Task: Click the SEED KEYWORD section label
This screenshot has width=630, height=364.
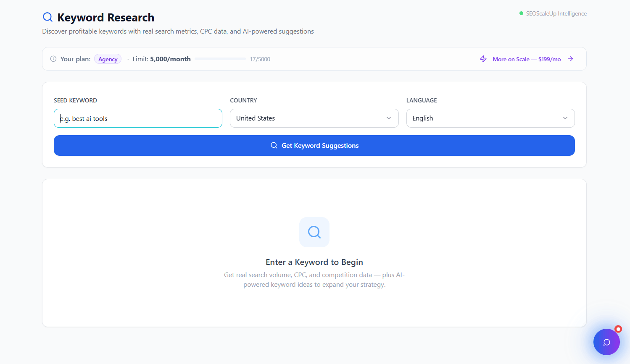Action: [75, 100]
